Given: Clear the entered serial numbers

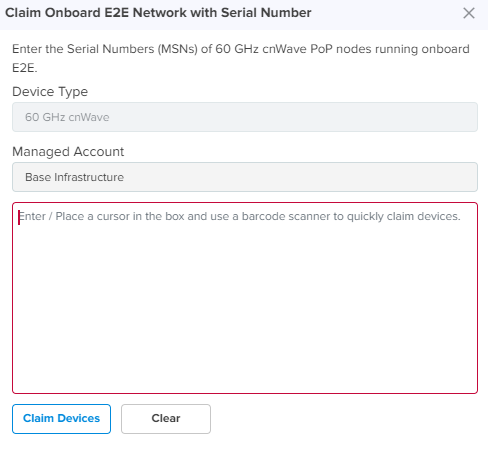Looking at the screenshot, I should [166, 419].
